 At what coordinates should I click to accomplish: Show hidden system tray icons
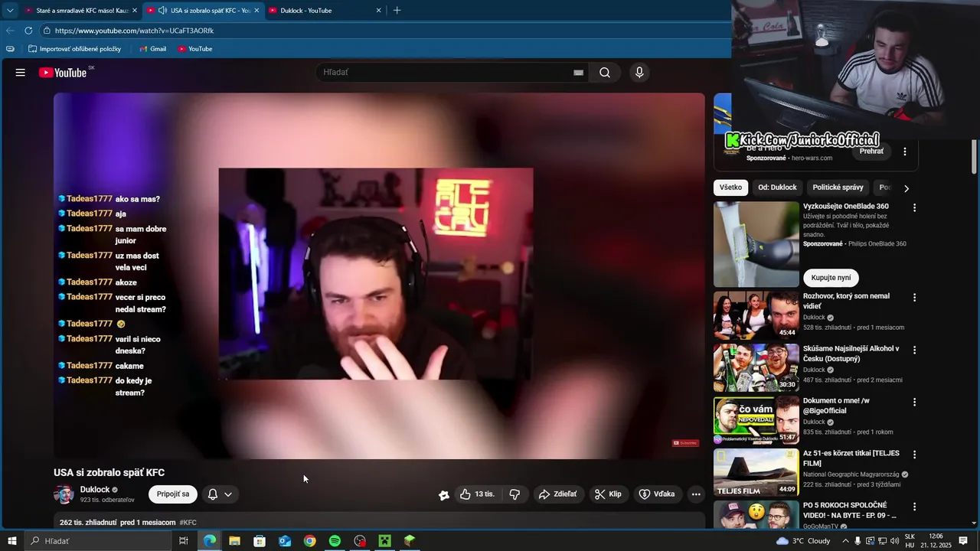point(846,541)
